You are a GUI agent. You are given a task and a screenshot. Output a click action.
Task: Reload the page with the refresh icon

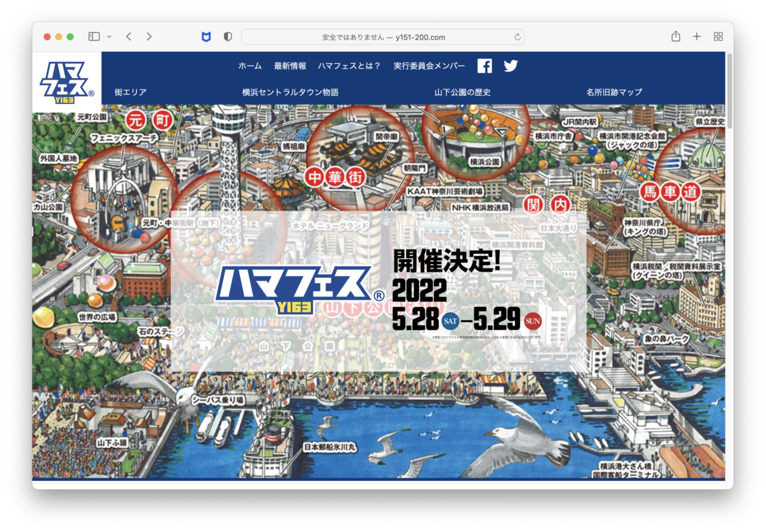coord(517,37)
